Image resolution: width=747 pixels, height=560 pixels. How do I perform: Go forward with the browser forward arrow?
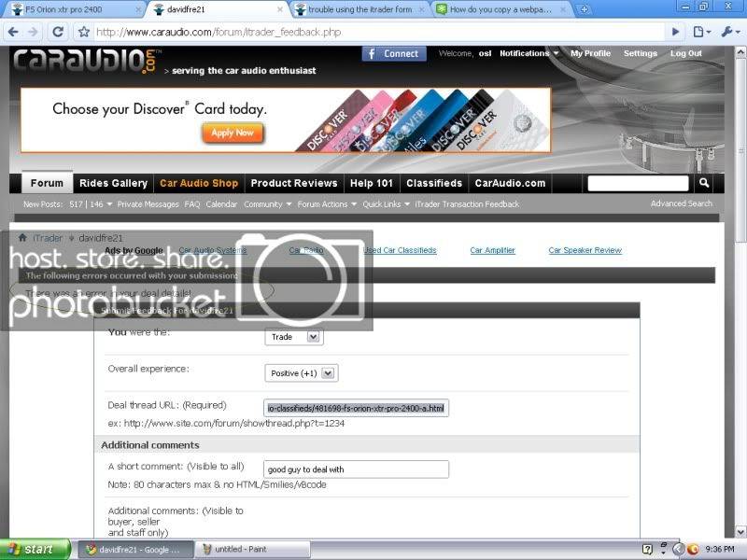33,32
